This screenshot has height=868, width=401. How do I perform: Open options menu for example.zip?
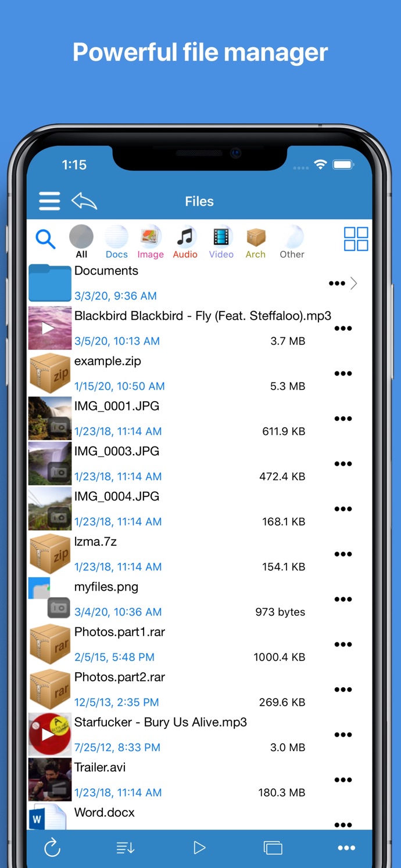pos(343,374)
